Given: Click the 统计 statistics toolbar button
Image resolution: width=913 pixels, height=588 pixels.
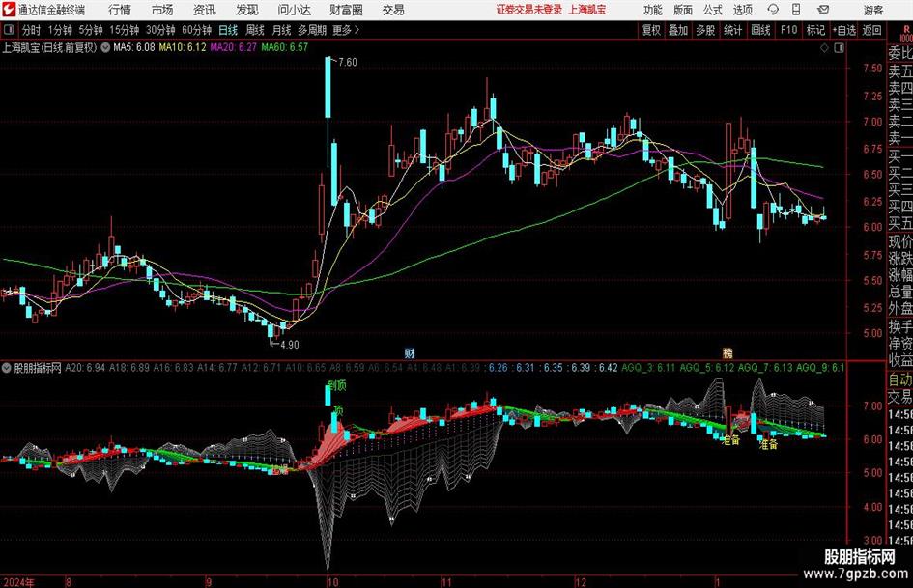Looking at the screenshot, I should [x=732, y=30].
